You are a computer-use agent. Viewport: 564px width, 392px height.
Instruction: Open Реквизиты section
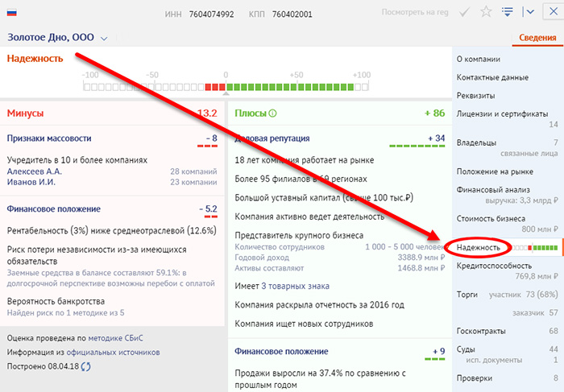475,96
